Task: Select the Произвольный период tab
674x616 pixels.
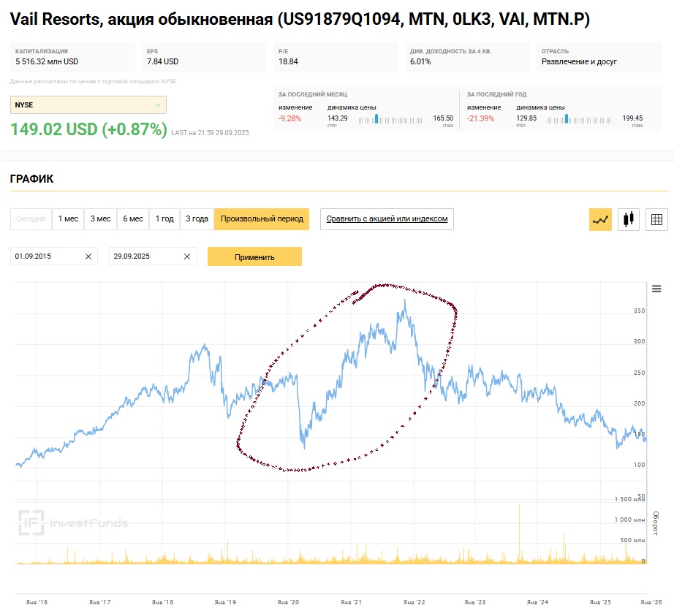Action: (x=262, y=218)
